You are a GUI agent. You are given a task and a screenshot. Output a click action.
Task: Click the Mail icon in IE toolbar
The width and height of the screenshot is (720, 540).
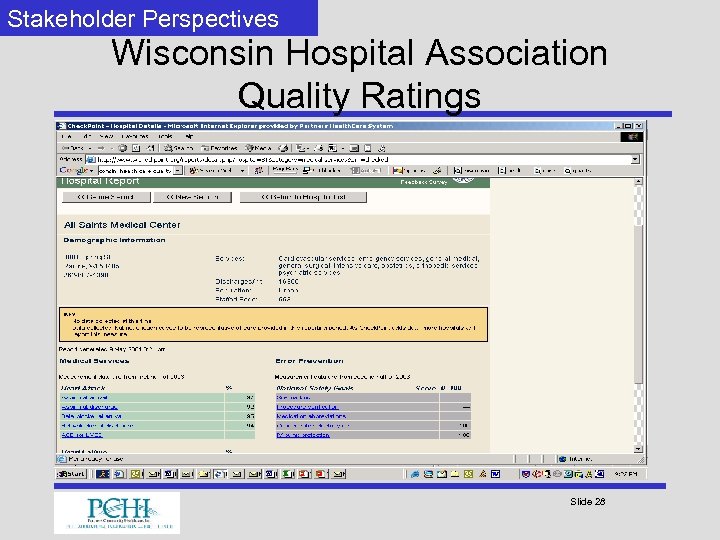coord(303,148)
